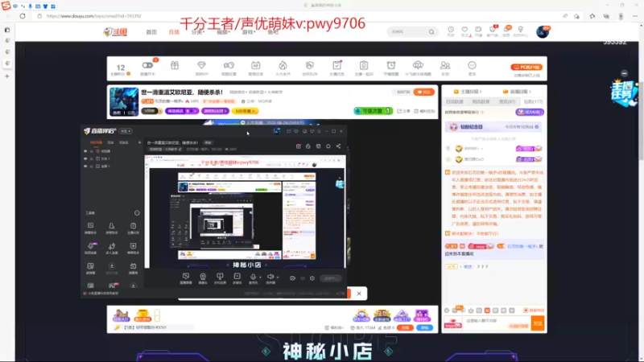
Task: Toggle lock on third source row
Action: click(92, 167)
